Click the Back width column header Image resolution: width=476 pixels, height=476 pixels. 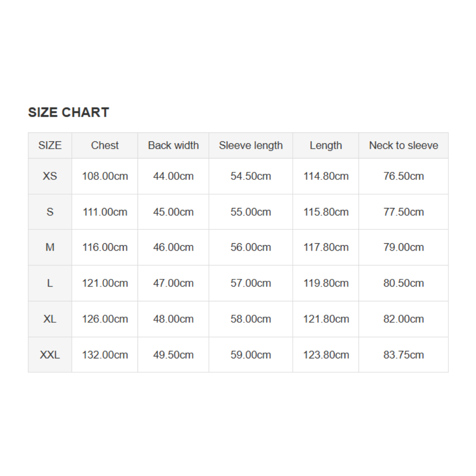coord(173,146)
